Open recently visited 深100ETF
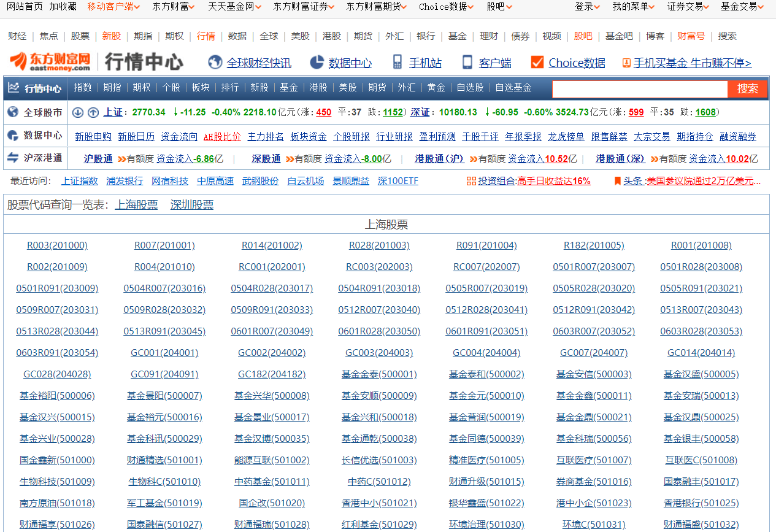This screenshot has width=776, height=532. [398, 181]
